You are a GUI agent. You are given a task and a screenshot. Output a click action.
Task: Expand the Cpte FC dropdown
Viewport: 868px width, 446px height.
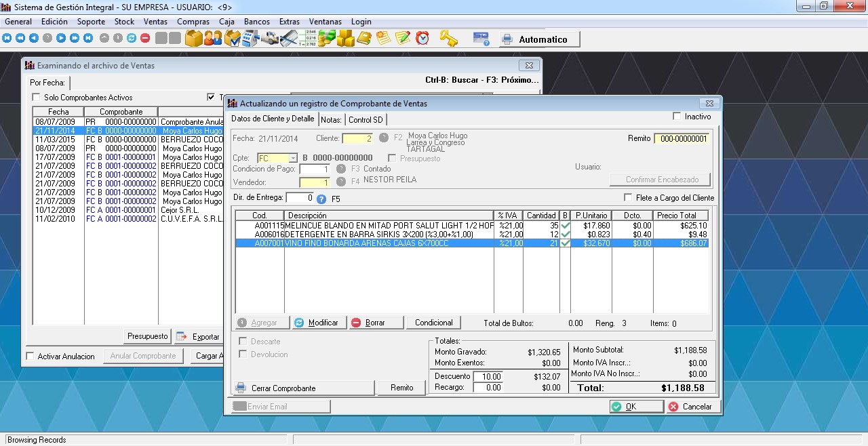tap(293, 158)
